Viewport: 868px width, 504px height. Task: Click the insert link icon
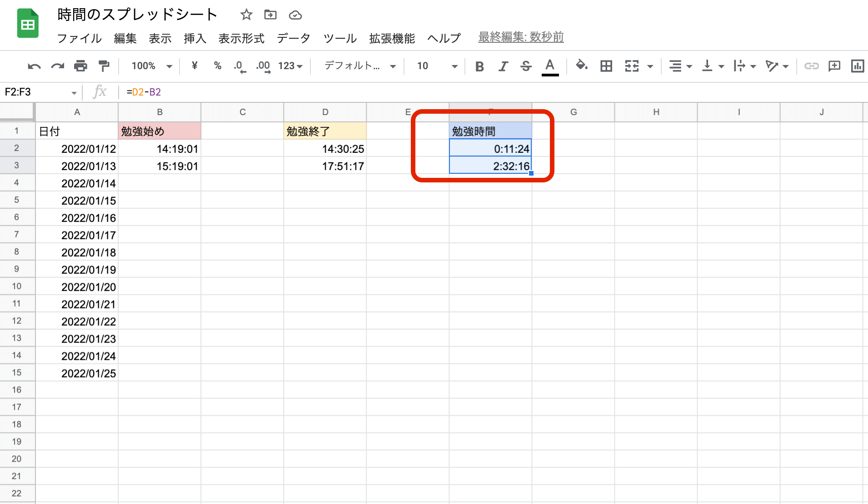(811, 66)
